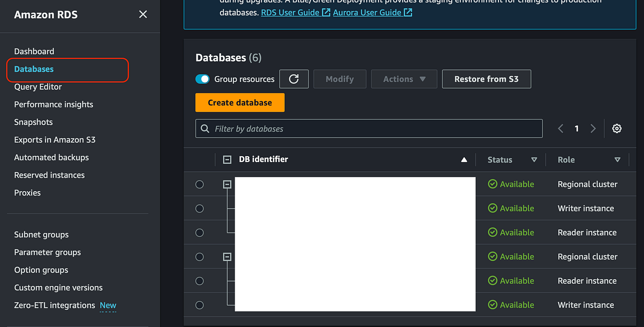
Task: Select the first Regional cluster radio button
Action: (x=200, y=184)
